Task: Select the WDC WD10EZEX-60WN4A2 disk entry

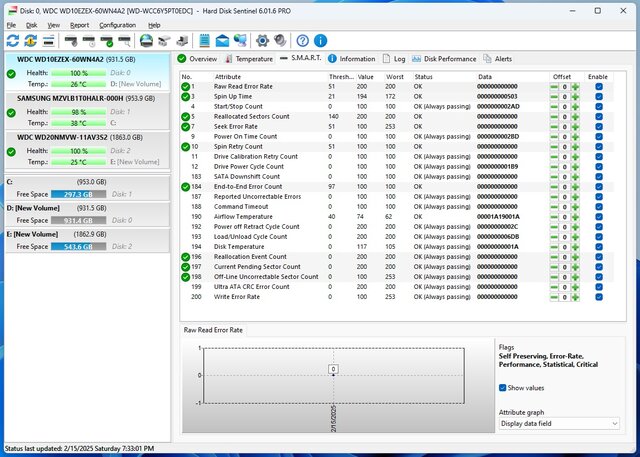Action: (x=87, y=71)
